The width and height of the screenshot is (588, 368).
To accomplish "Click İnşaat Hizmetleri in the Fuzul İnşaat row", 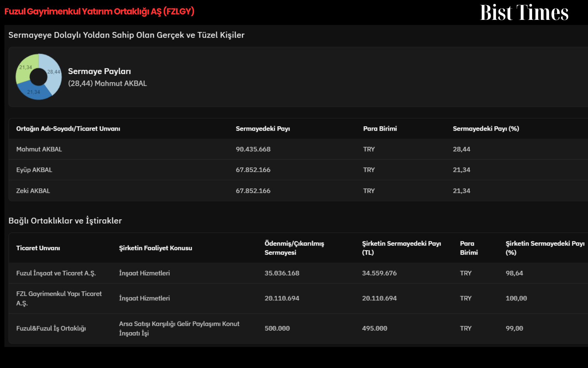I will (144, 273).
